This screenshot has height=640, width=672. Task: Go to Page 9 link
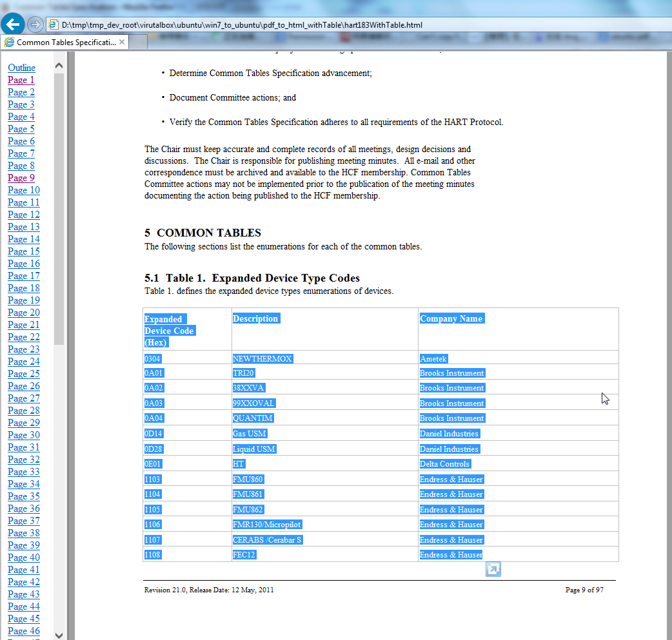point(21,178)
